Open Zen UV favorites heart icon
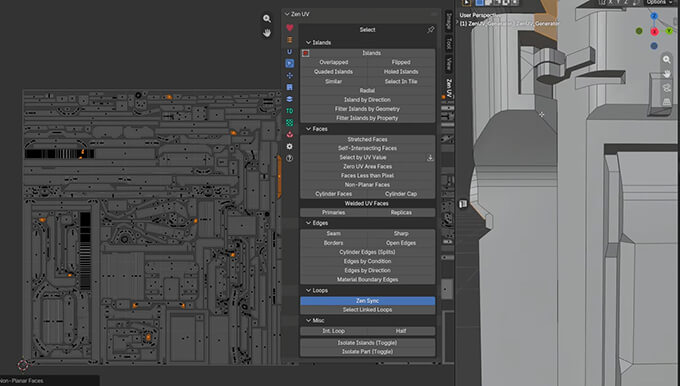 pyautogui.click(x=290, y=28)
